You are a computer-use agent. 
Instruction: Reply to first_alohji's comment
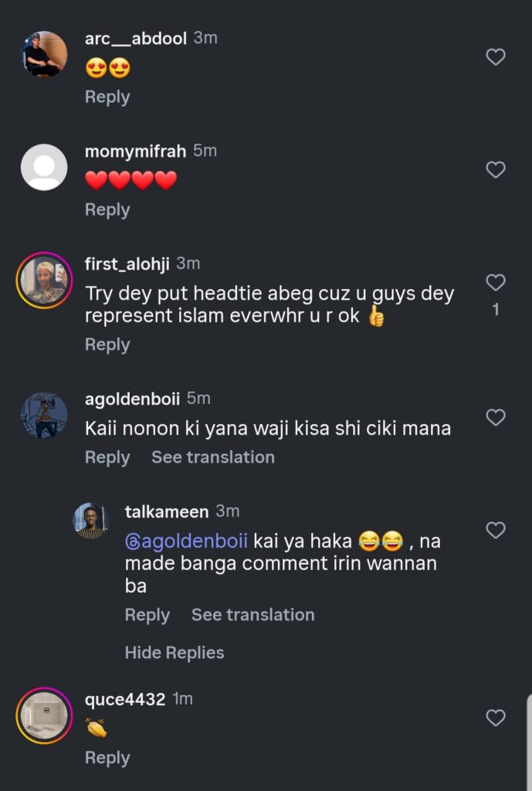(x=107, y=345)
